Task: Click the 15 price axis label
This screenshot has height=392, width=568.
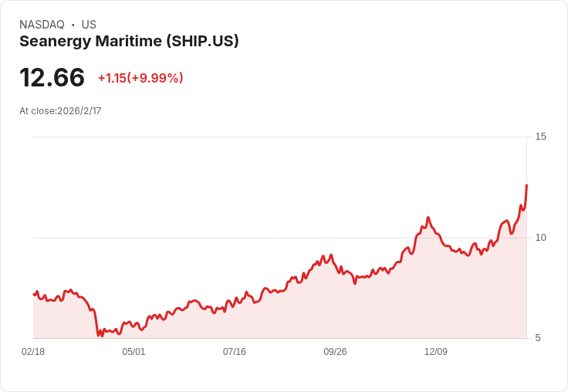Action: click(540, 137)
